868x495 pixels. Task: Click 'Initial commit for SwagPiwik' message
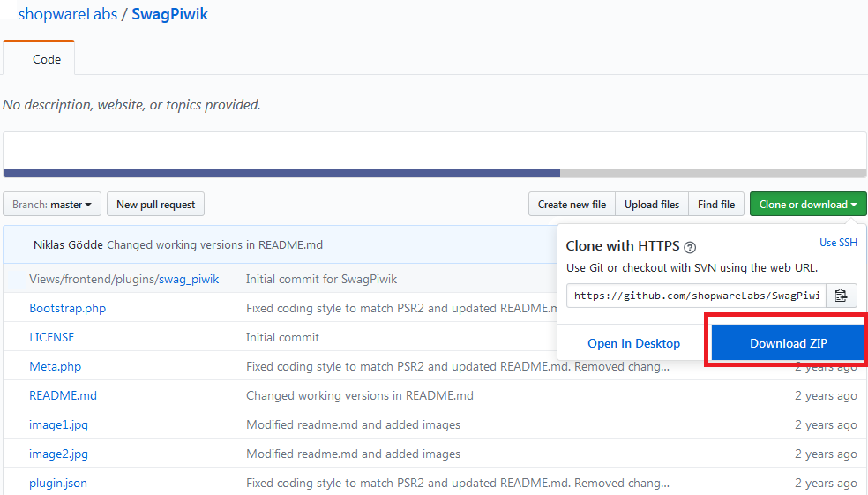click(x=322, y=279)
